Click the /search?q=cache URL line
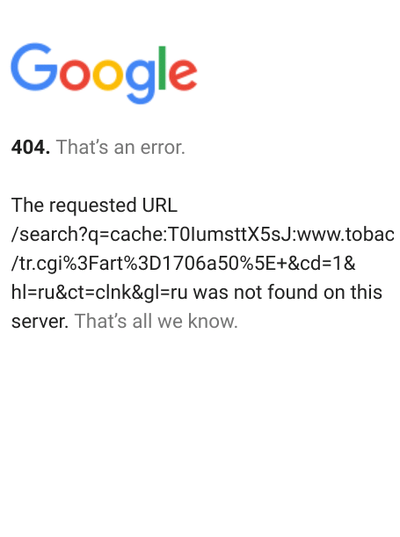400x537 pixels. 203,235
